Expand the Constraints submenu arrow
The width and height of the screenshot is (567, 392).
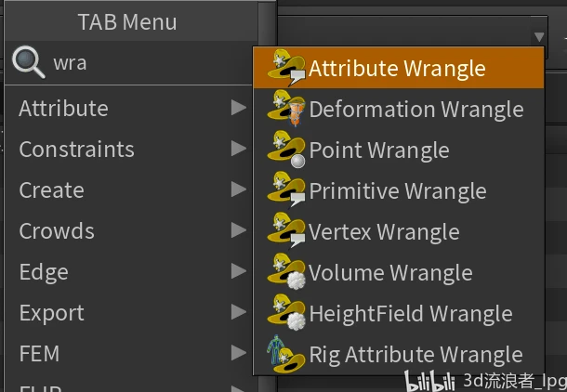tap(239, 150)
